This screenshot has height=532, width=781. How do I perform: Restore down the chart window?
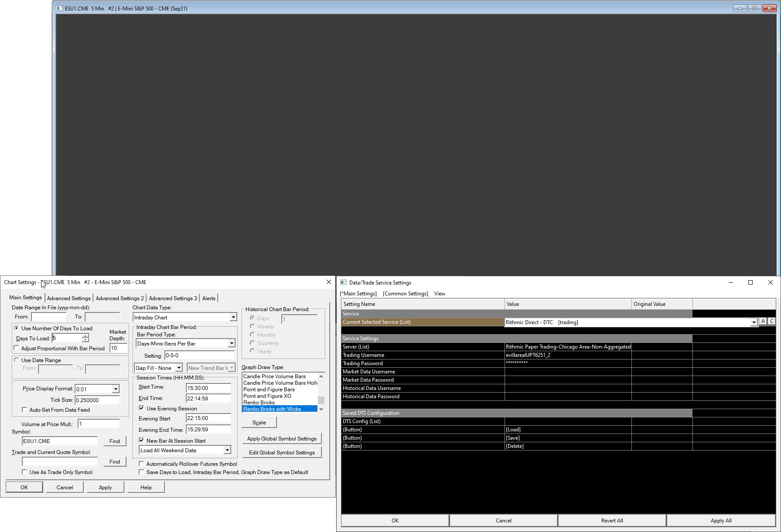tap(754, 8)
